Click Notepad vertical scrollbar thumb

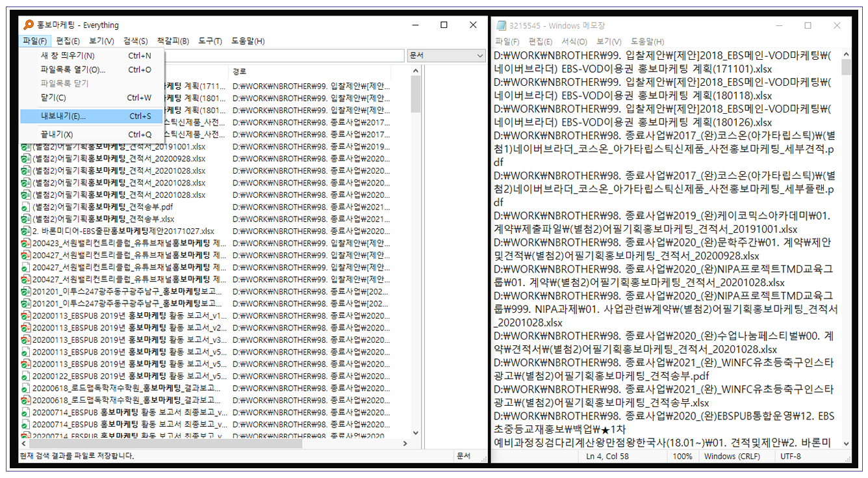846,68
